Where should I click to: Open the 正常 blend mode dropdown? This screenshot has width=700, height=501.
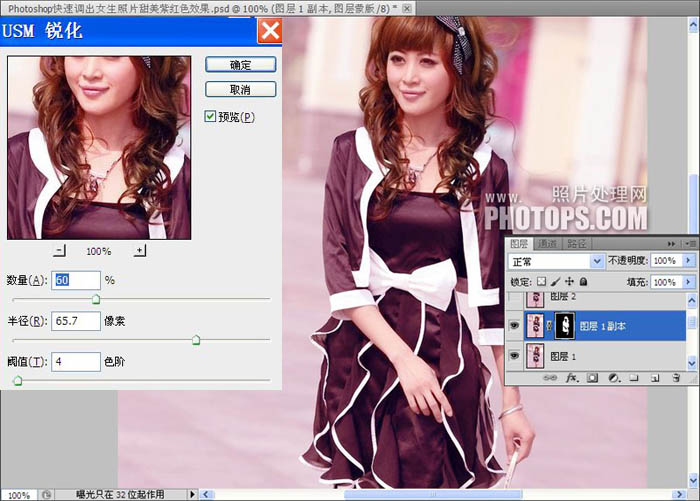tap(597, 261)
